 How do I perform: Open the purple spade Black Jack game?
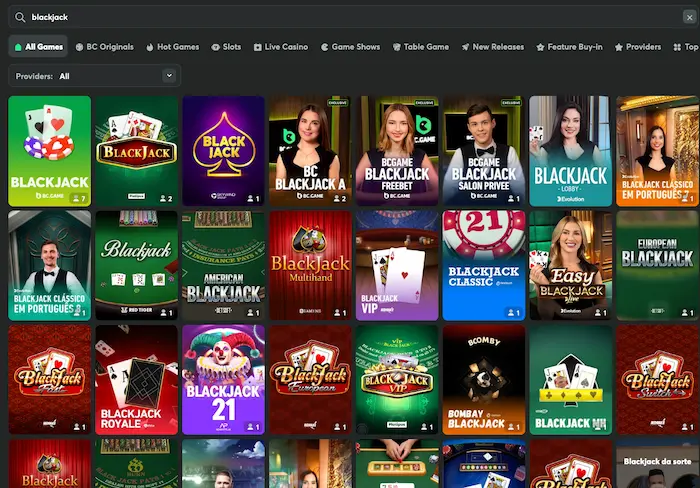tap(223, 151)
